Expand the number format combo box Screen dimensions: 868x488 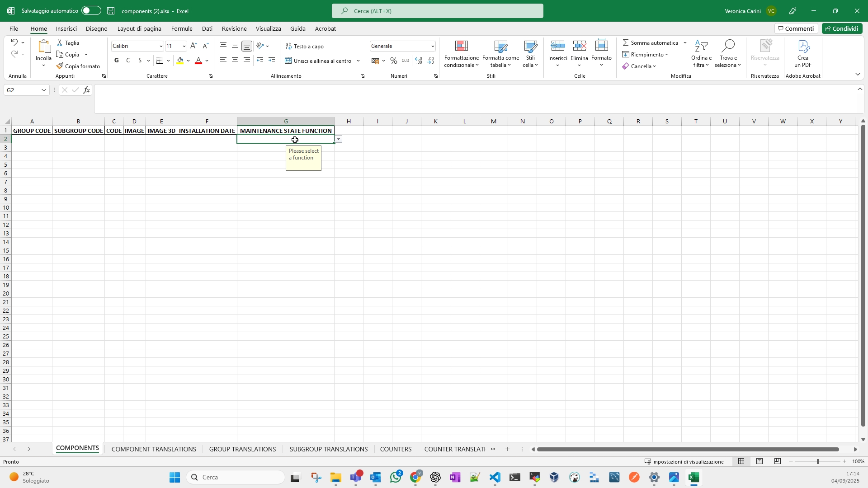[433, 47]
